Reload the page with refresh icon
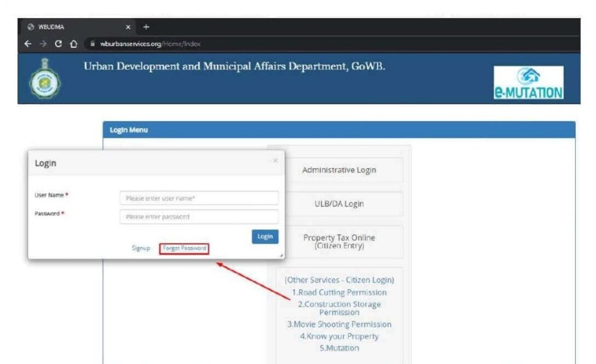596x364 pixels. [x=58, y=44]
